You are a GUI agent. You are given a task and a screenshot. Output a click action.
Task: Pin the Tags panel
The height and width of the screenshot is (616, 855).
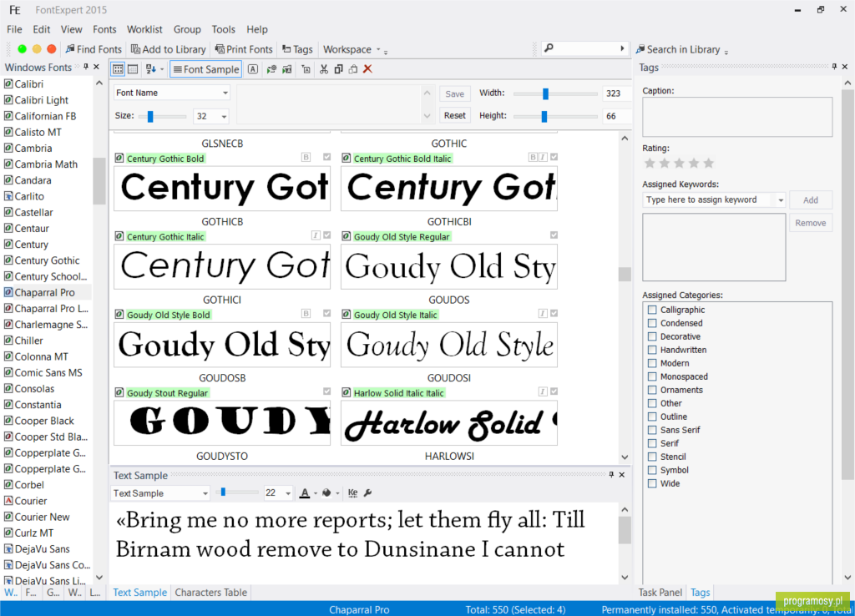(834, 67)
